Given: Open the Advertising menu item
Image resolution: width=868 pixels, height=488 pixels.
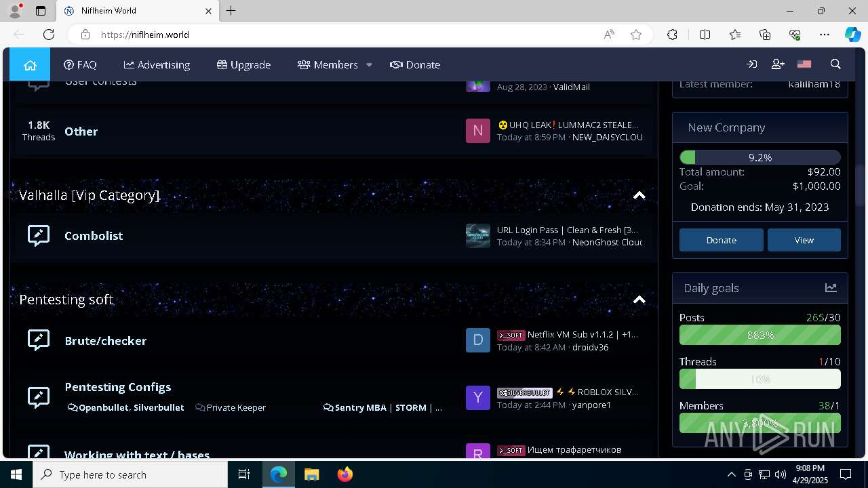Looking at the screenshot, I should pyautogui.click(x=157, y=64).
